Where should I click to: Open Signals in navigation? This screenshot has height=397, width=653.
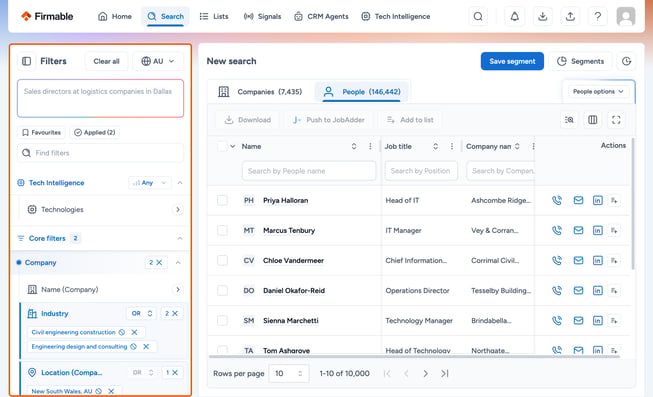[263, 17]
